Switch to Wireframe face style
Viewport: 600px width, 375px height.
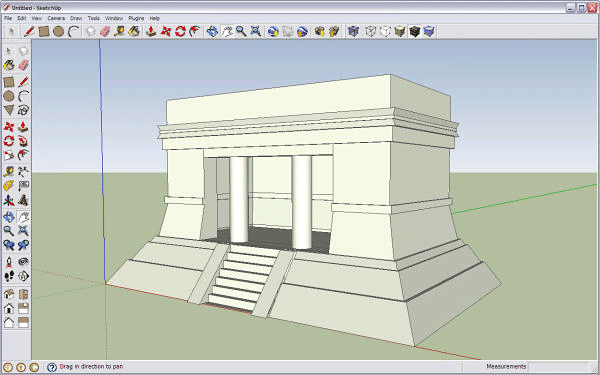(370, 31)
